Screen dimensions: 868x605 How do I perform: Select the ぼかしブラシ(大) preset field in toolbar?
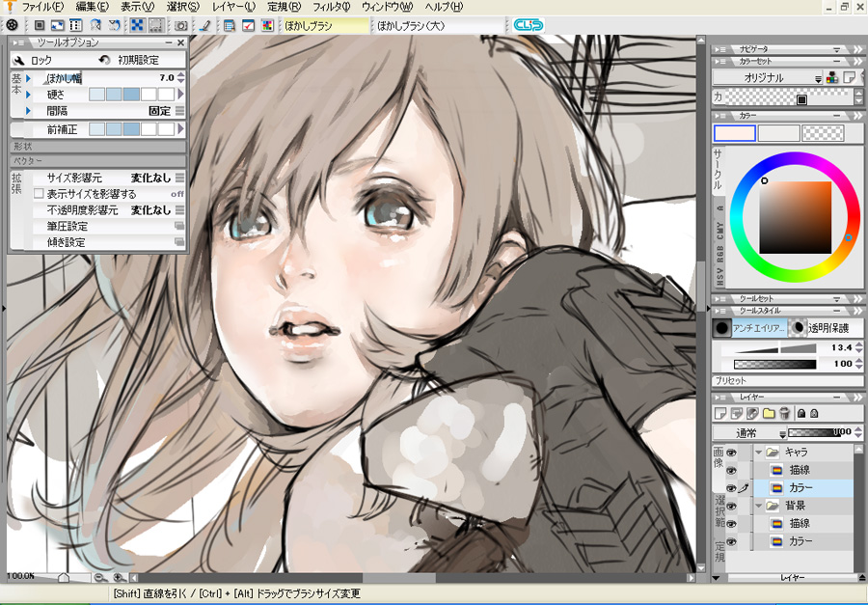point(438,25)
